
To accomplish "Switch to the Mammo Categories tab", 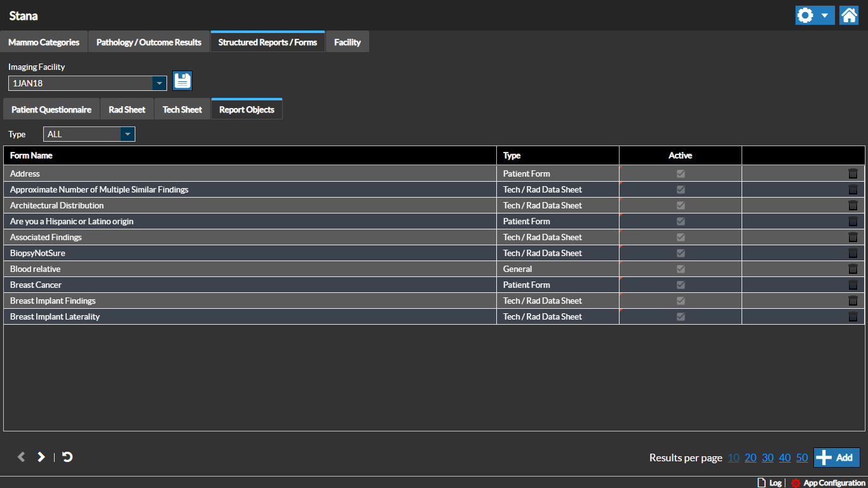I will (44, 43).
